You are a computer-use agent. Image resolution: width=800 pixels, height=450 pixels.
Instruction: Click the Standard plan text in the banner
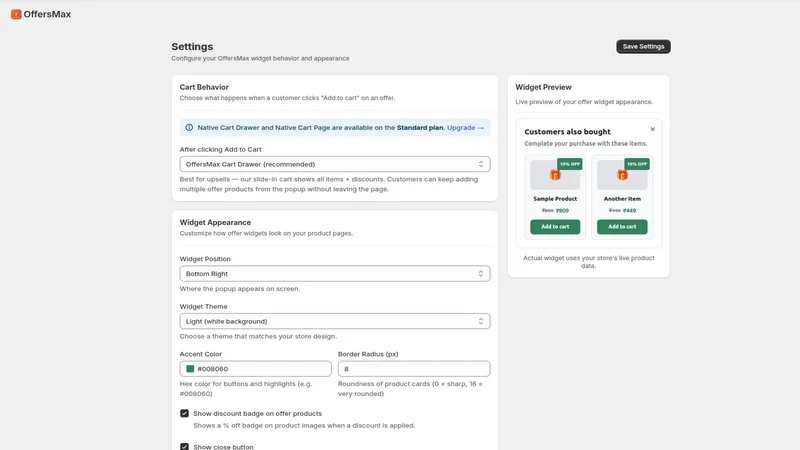pos(420,128)
